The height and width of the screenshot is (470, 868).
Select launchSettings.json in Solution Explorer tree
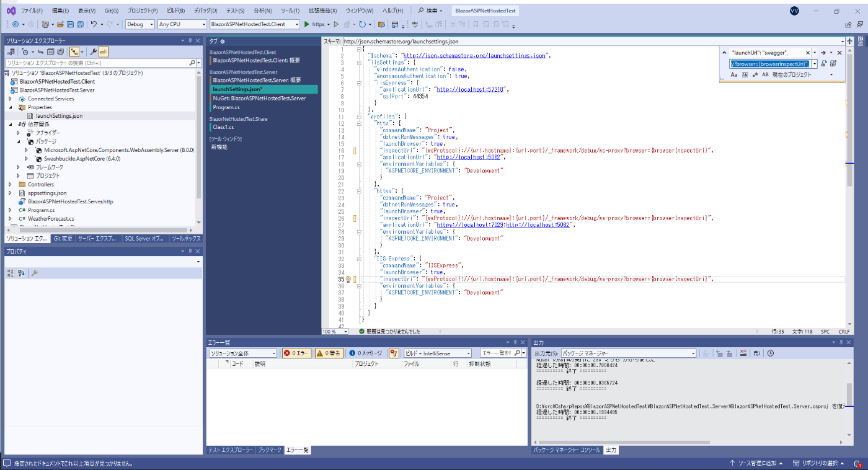pos(59,116)
